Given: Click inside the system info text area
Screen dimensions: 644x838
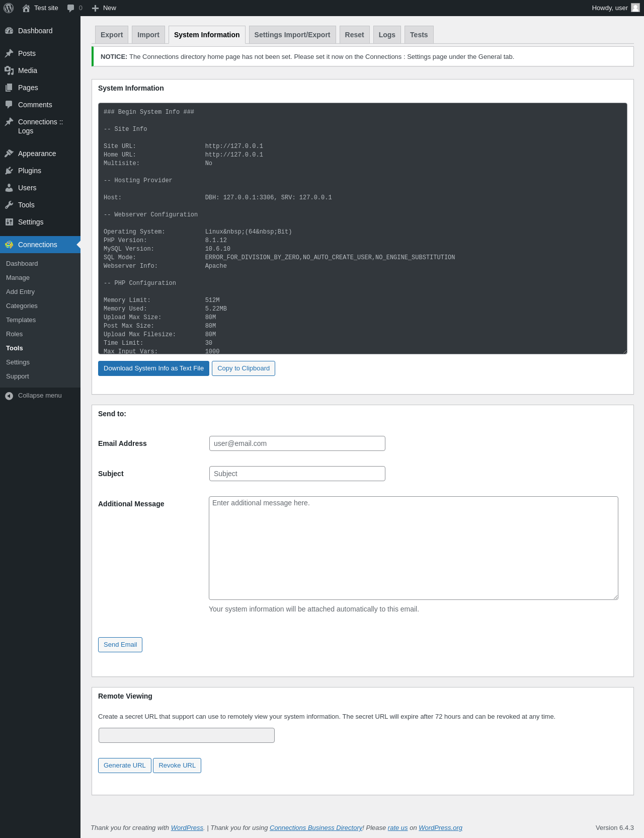Looking at the screenshot, I should [363, 228].
